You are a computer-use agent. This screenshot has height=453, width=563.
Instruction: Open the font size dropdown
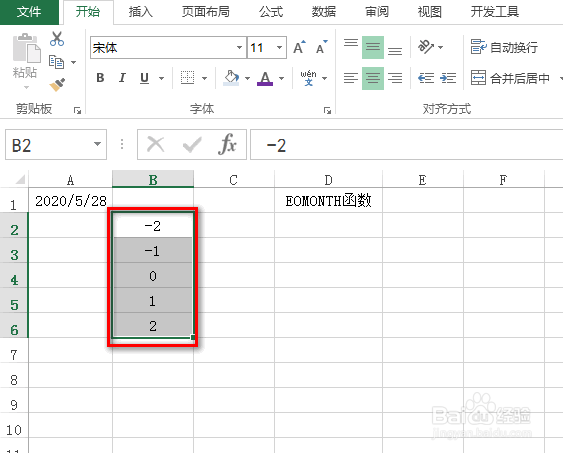tap(279, 47)
